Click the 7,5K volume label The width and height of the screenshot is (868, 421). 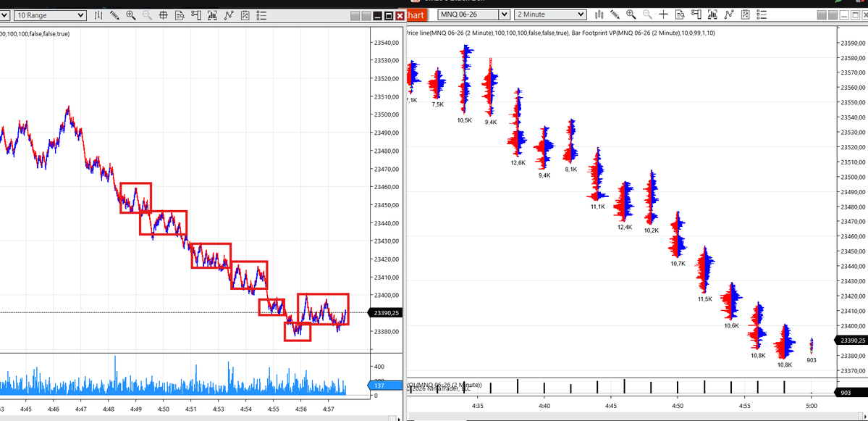point(437,104)
